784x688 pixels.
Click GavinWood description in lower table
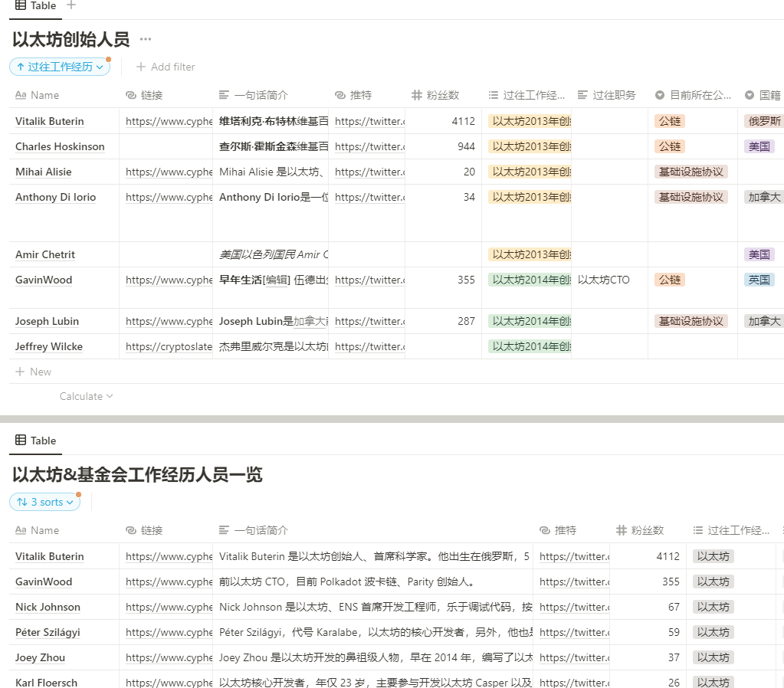click(x=346, y=582)
